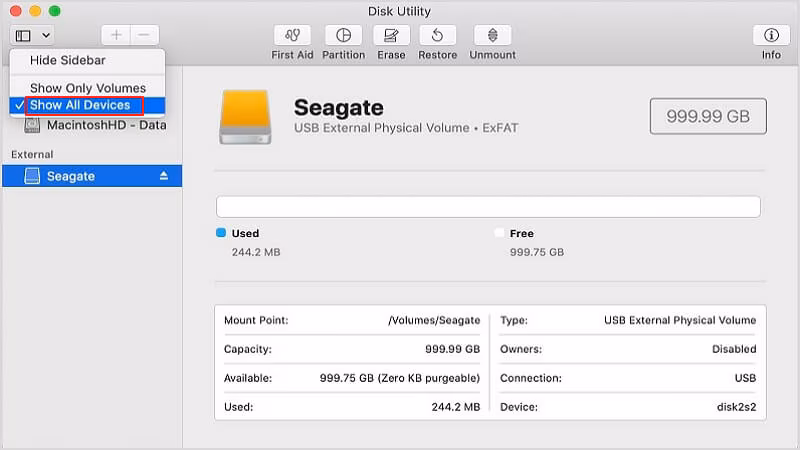Click the Type value USB External Physical Volume
Screen dimensions: 800x450
click(680, 320)
